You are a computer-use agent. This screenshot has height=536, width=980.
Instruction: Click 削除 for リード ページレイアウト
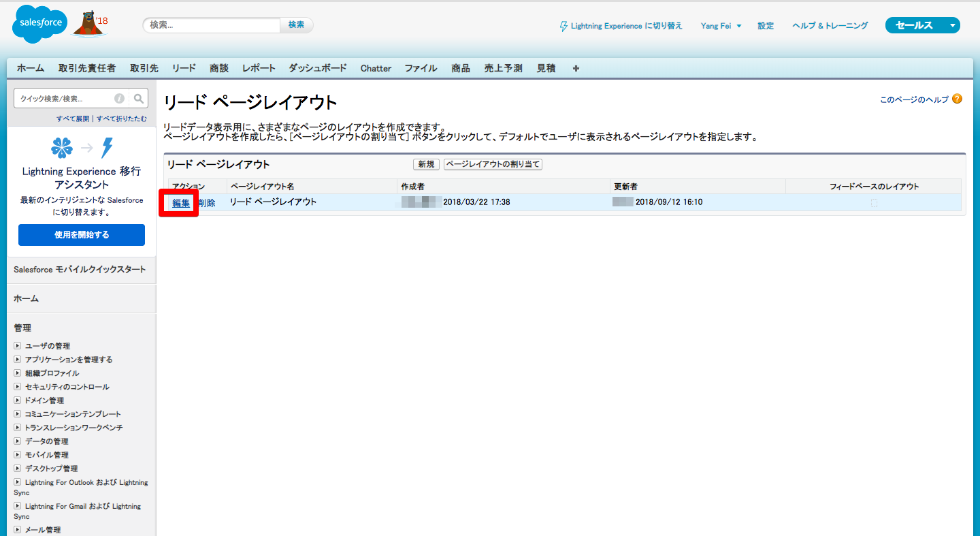(207, 203)
